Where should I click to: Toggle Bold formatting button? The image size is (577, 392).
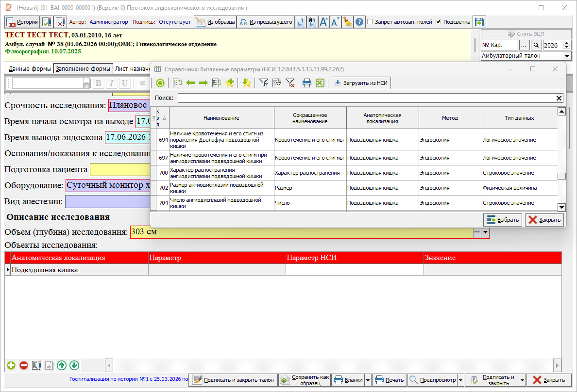[x=98, y=83]
